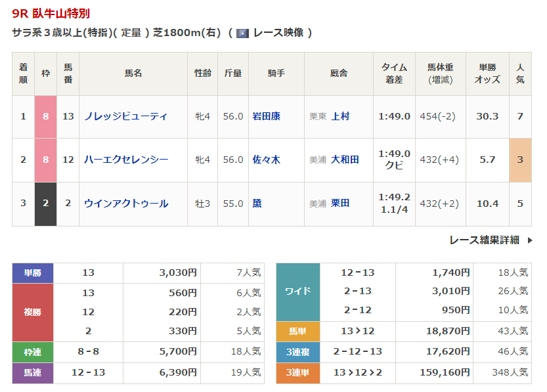
Task: Open trainer 上村 page
Action: coord(340,116)
